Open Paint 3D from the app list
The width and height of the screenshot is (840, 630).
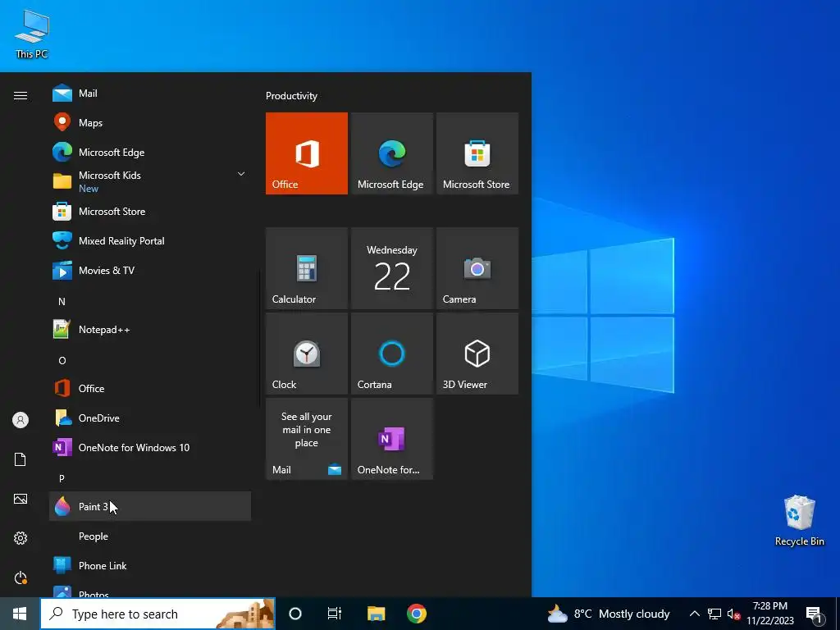point(150,506)
